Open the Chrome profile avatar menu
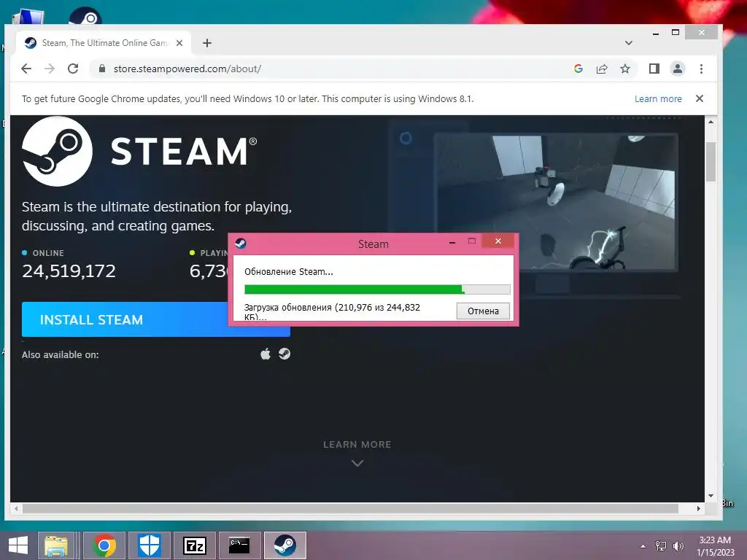The image size is (747, 560). [x=678, y=69]
